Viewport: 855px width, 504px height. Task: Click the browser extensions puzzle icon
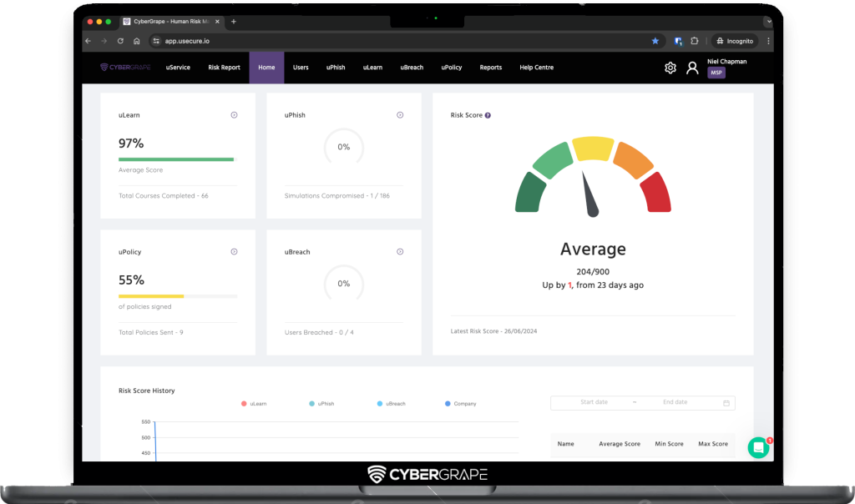coord(694,41)
